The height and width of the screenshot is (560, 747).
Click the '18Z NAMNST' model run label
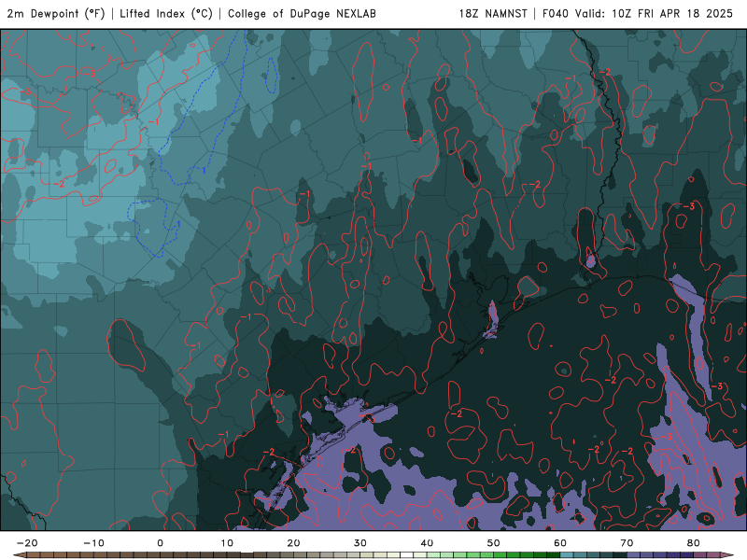(493, 13)
